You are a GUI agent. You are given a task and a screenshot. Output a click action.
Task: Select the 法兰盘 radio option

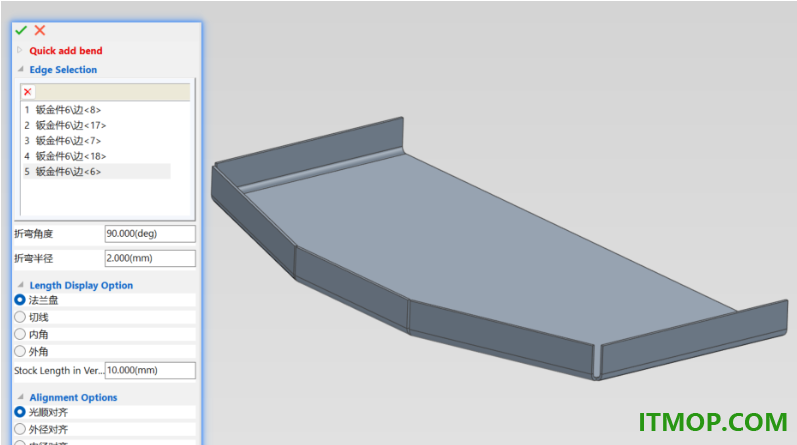point(20,300)
